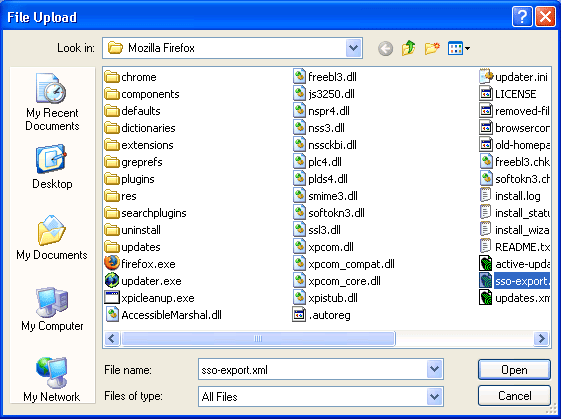The image size is (561, 420).
Task: Select the defaults folder
Action: click(133, 111)
